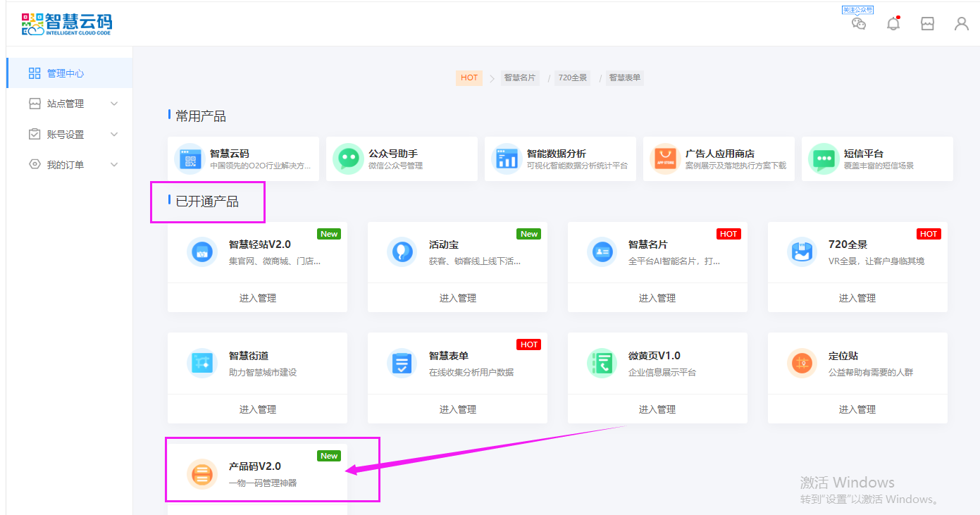Image resolution: width=980 pixels, height=515 pixels.
Task: Open the 智慧表单 hot tag at top
Action: 624,78
